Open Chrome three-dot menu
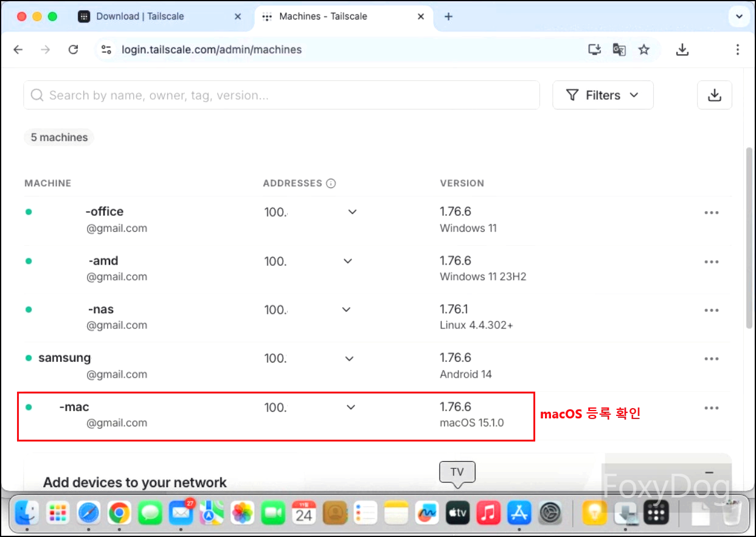Image resolution: width=756 pixels, height=537 pixels. (x=737, y=50)
